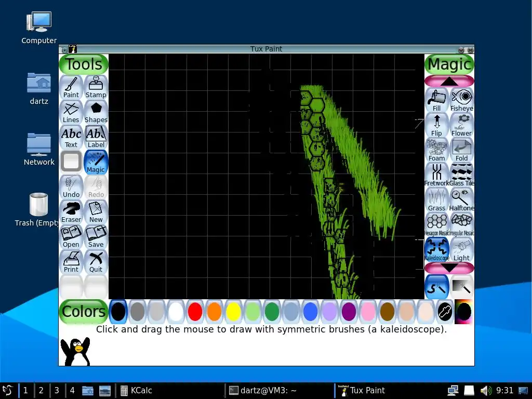Pick the white color swatch
Viewport: 532px width, 399px height.
coord(176,312)
